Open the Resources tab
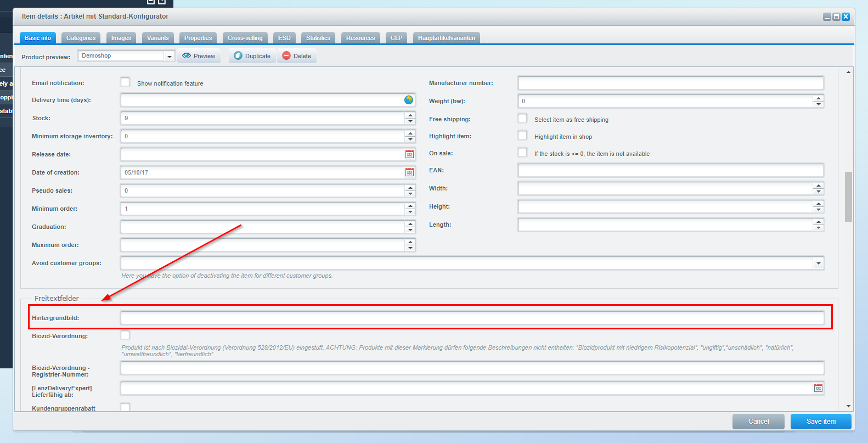 [360, 38]
